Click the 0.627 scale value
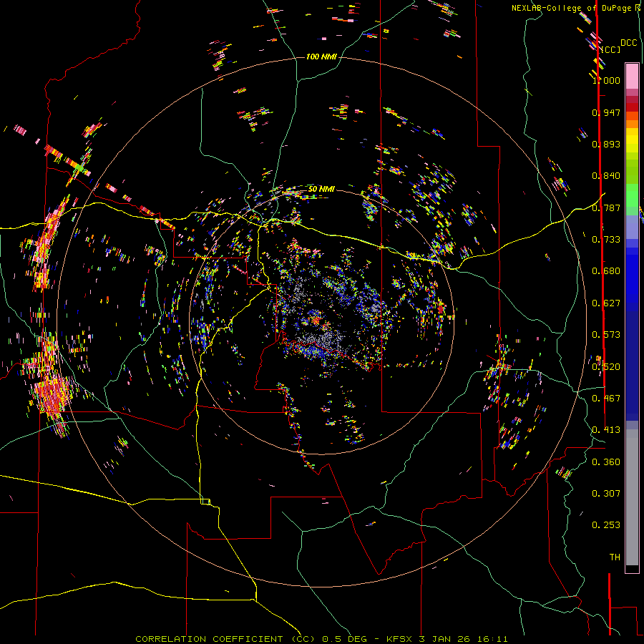The image size is (644, 644). point(606,303)
